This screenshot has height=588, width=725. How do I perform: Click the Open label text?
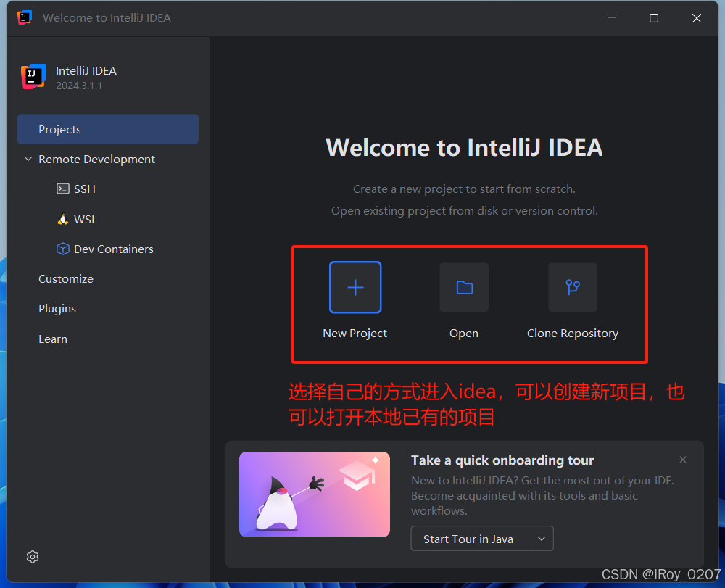click(x=464, y=334)
